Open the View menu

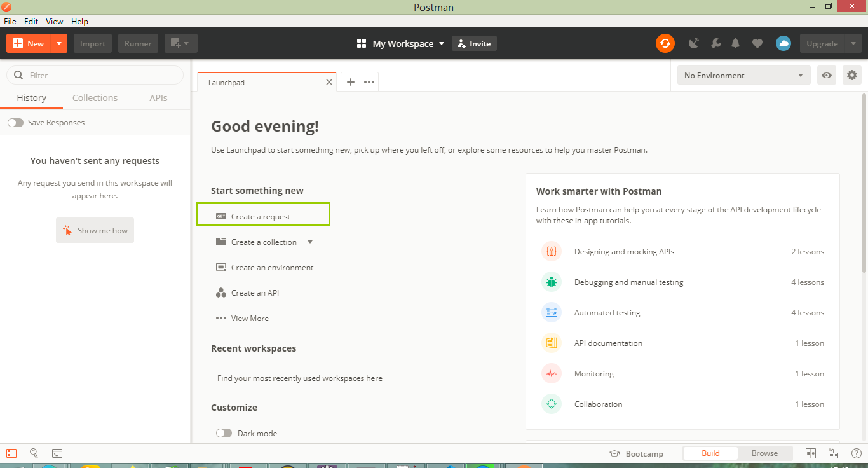point(55,21)
